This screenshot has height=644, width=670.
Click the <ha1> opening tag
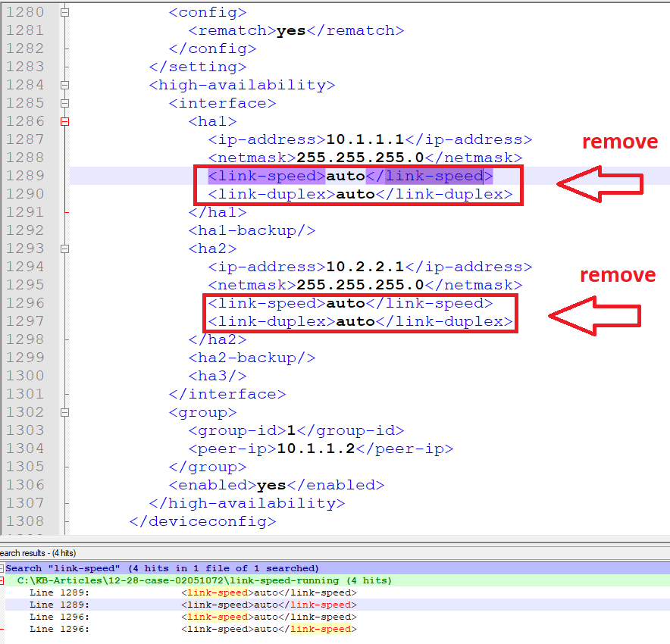click(x=212, y=122)
